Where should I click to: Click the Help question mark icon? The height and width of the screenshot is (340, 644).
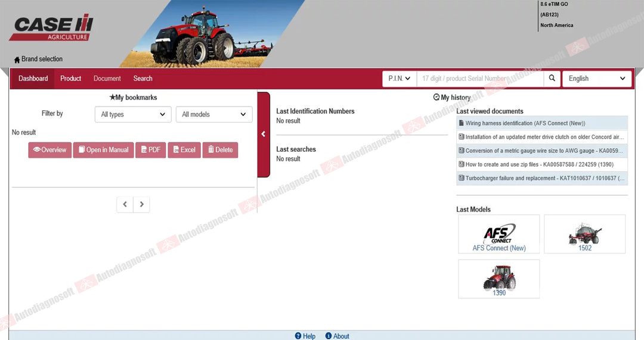pyautogui.click(x=298, y=335)
